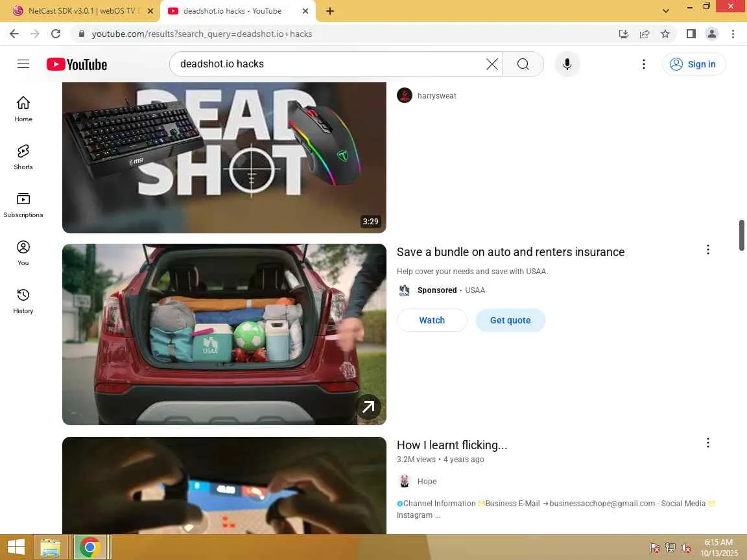The width and height of the screenshot is (747, 560).
Task: Expand the tab search dropdown chevron
Action: click(x=665, y=10)
